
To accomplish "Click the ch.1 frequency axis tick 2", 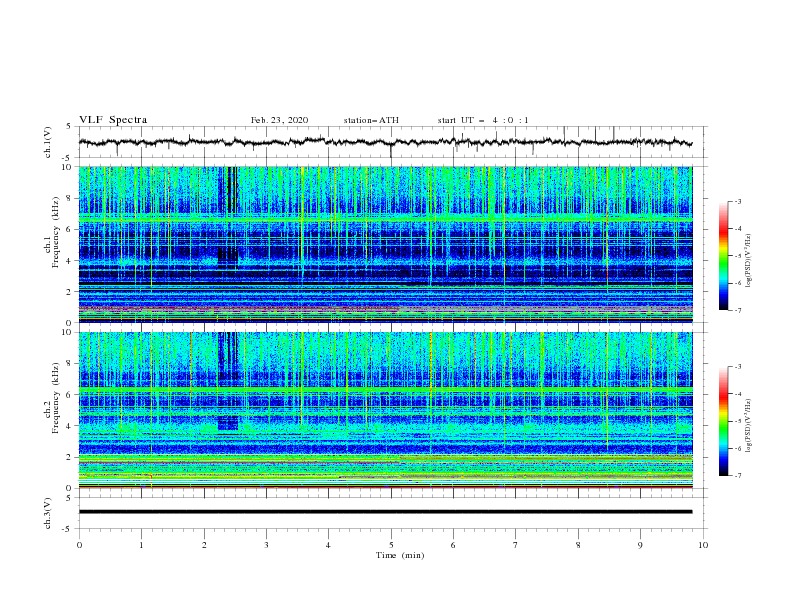I will coord(69,291).
